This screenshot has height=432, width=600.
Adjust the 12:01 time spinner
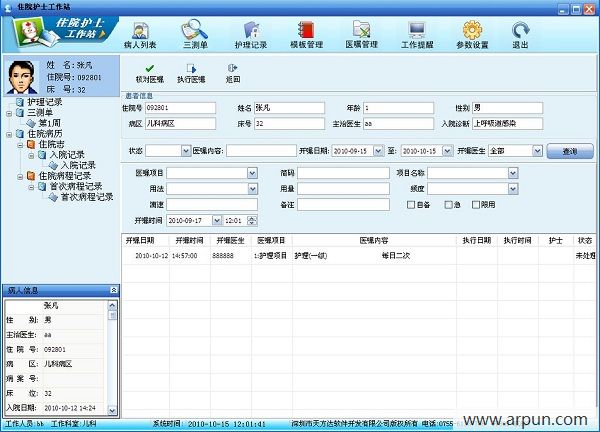pyautogui.click(x=252, y=220)
